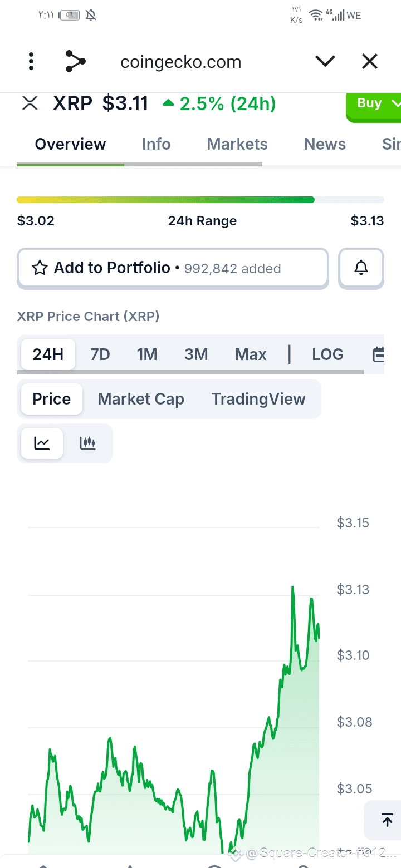Switch to the News tab

pyautogui.click(x=325, y=144)
